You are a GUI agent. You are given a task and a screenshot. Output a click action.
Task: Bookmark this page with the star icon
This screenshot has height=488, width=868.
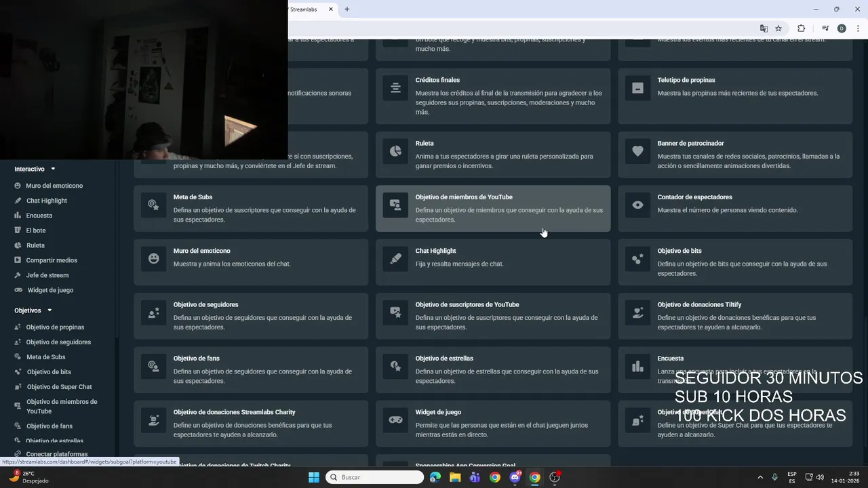[x=778, y=28]
